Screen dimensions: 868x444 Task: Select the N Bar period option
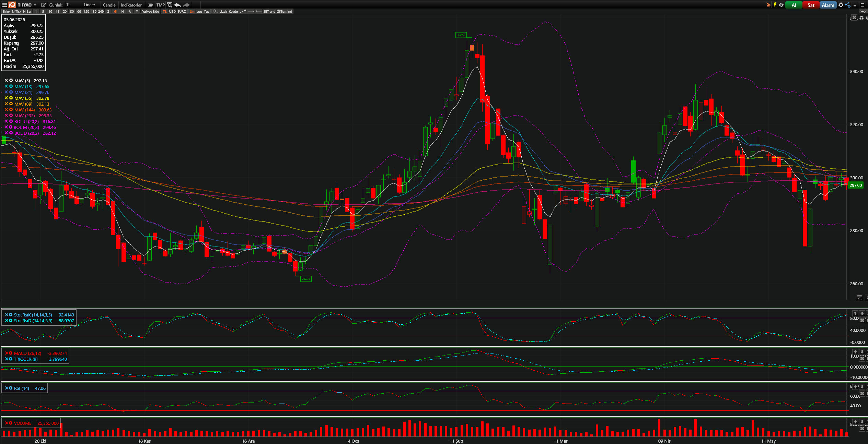(27, 11)
